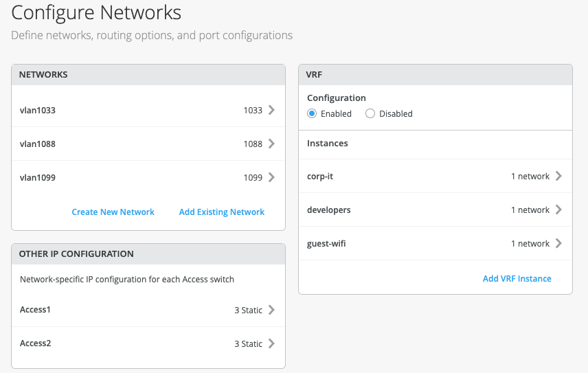Open the vlan1033 network row
588x373 pixels.
pyautogui.click(x=38, y=110)
